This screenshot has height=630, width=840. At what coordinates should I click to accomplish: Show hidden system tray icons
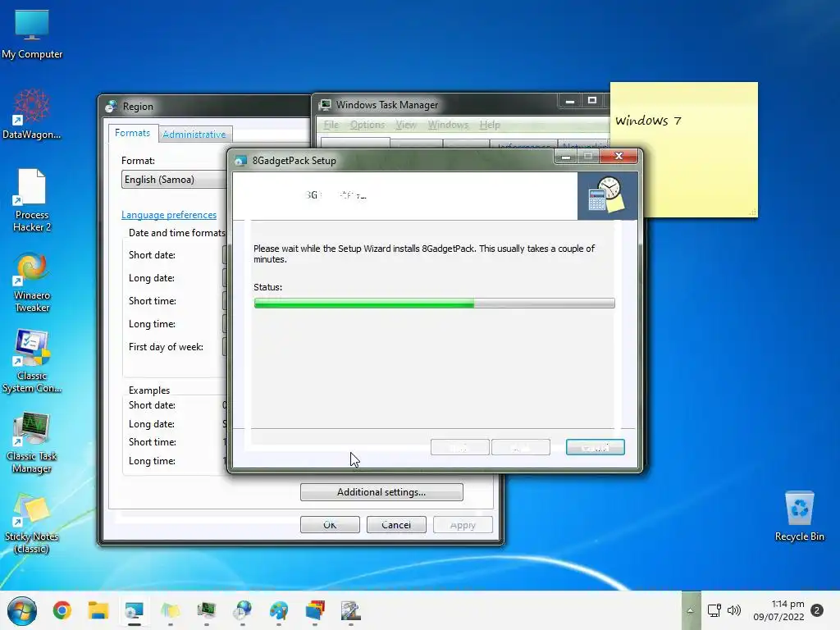click(690, 610)
